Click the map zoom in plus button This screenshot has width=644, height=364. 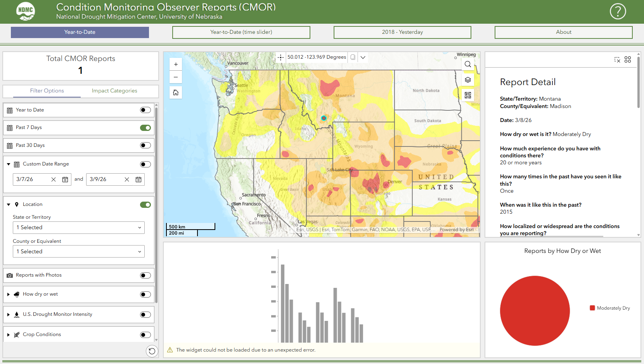(176, 64)
